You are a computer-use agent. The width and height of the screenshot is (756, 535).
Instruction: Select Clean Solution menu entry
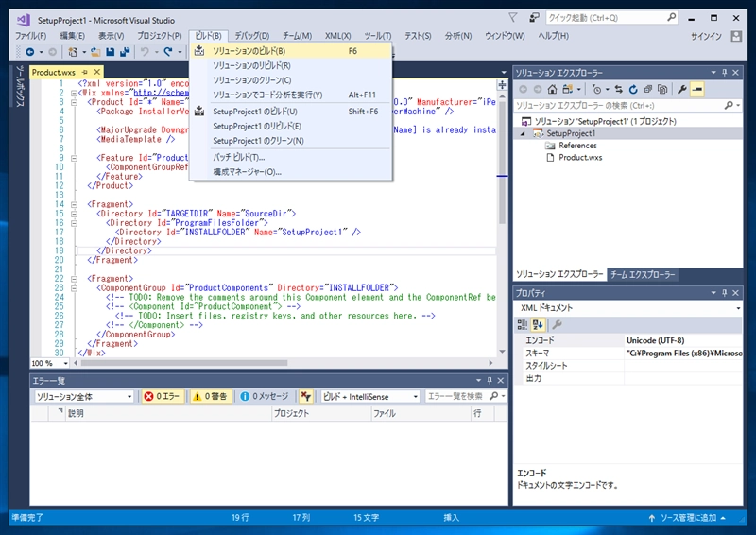coord(291,80)
